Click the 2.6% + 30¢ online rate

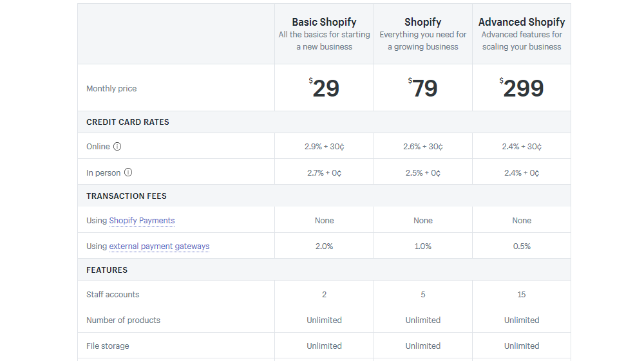coord(422,147)
